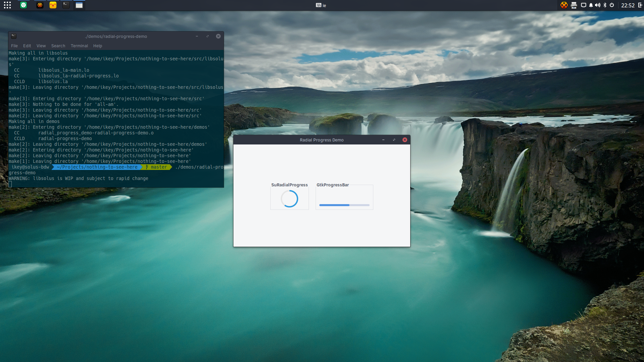Image resolution: width=644 pixels, height=362 pixels.
Task: Click 'radial_progress_demo-radial-progress-demo.o' in terminal
Action: pyautogui.click(x=96, y=133)
